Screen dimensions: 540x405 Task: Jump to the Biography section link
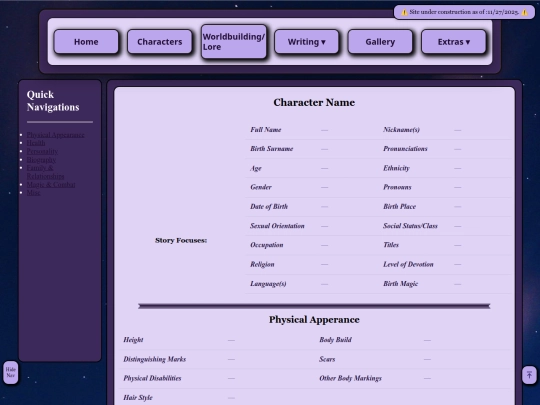[41, 160]
